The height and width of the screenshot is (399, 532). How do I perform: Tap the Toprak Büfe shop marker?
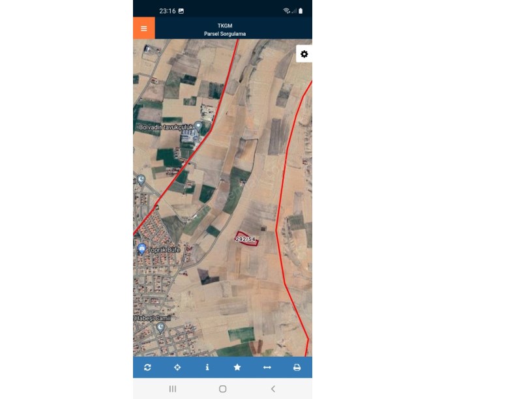click(142, 249)
